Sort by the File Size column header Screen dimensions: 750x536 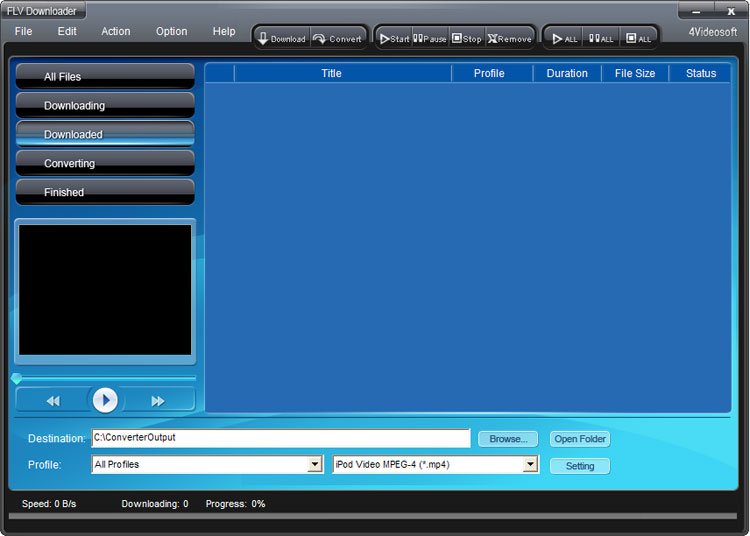[635, 73]
